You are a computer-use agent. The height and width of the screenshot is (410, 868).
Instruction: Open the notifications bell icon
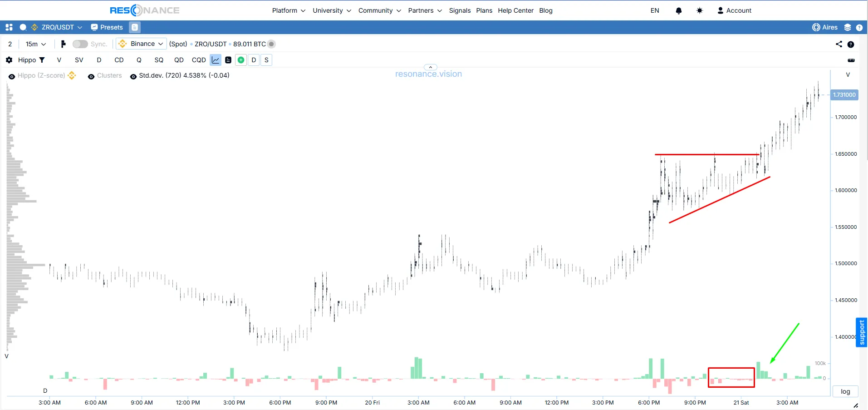(x=679, y=10)
